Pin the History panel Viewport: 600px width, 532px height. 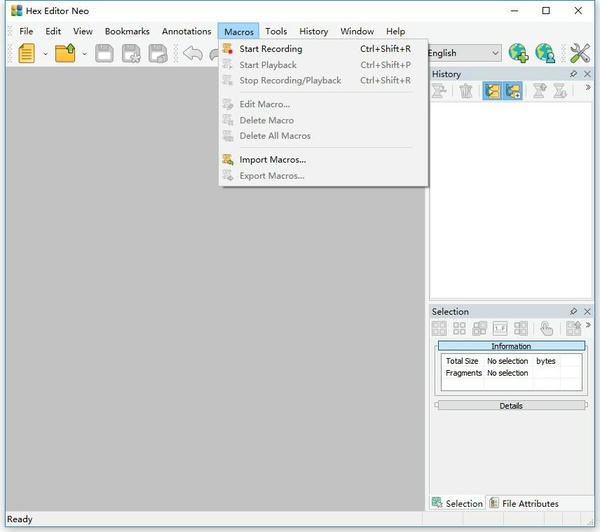pyautogui.click(x=573, y=74)
